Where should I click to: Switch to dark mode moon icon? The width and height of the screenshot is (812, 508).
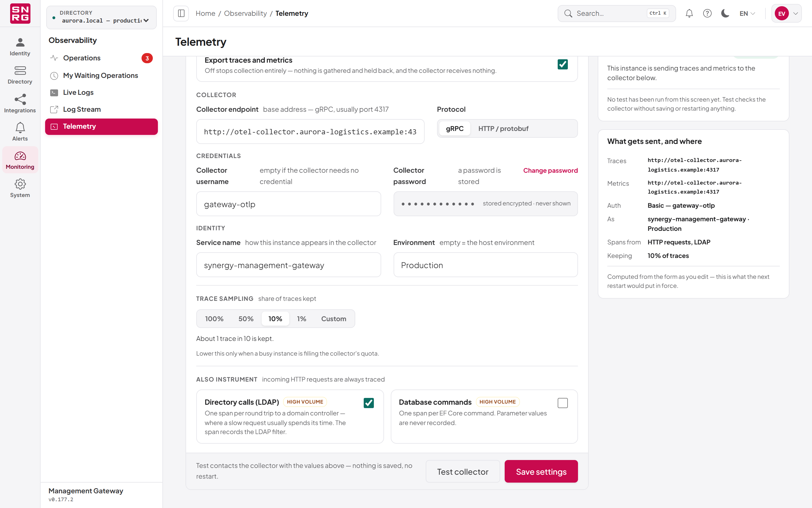[x=725, y=14]
